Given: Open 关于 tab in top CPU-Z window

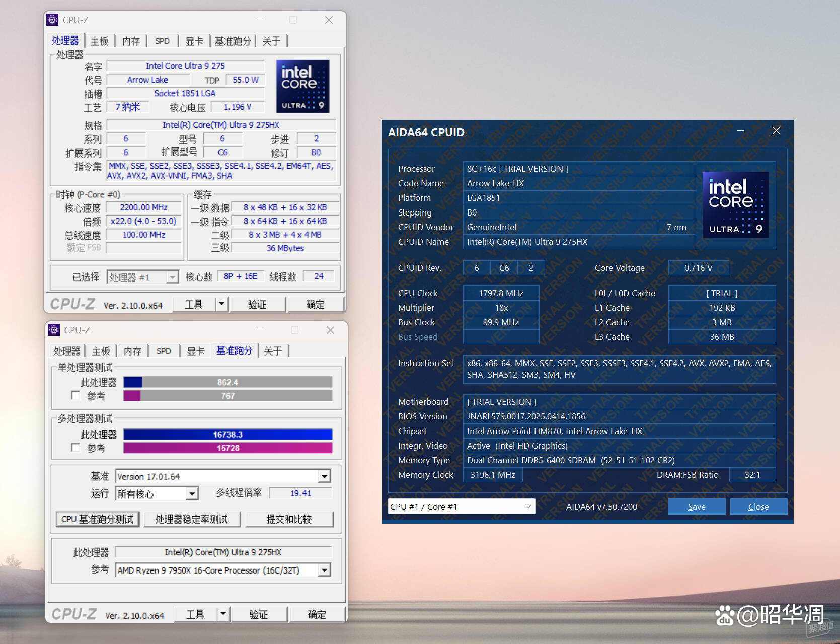Looking at the screenshot, I should [x=271, y=41].
